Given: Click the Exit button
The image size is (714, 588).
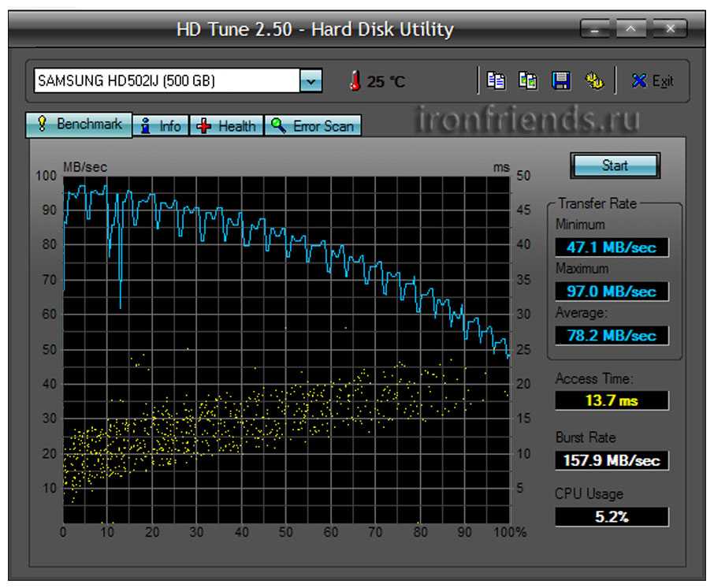Looking at the screenshot, I should (653, 80).
